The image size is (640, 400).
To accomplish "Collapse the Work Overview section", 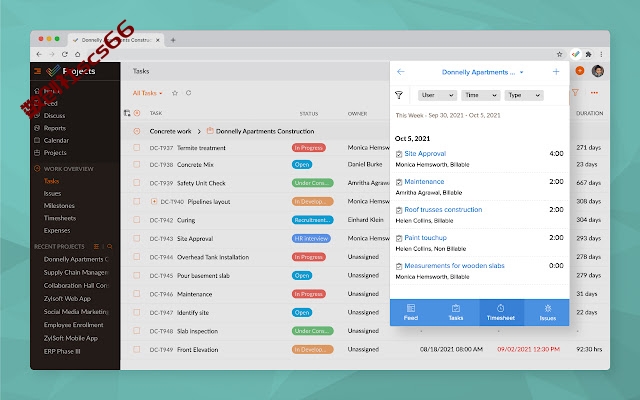I will tap(37, 169).
